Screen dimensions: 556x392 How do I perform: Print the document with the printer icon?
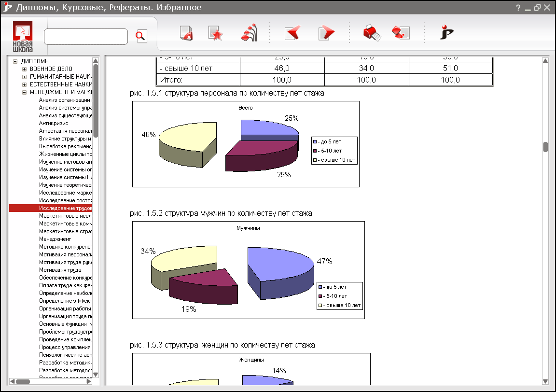[x=371, y=33]
